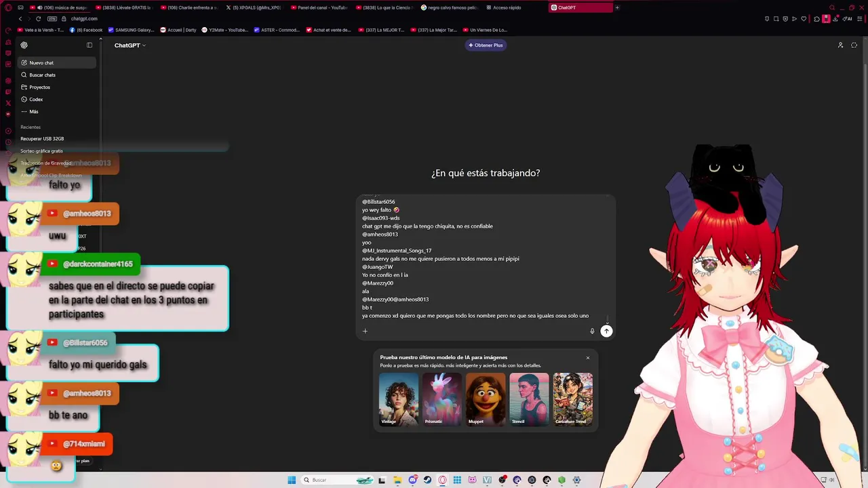Open the ChatGPT logo home icon

[x=24, y=45]
